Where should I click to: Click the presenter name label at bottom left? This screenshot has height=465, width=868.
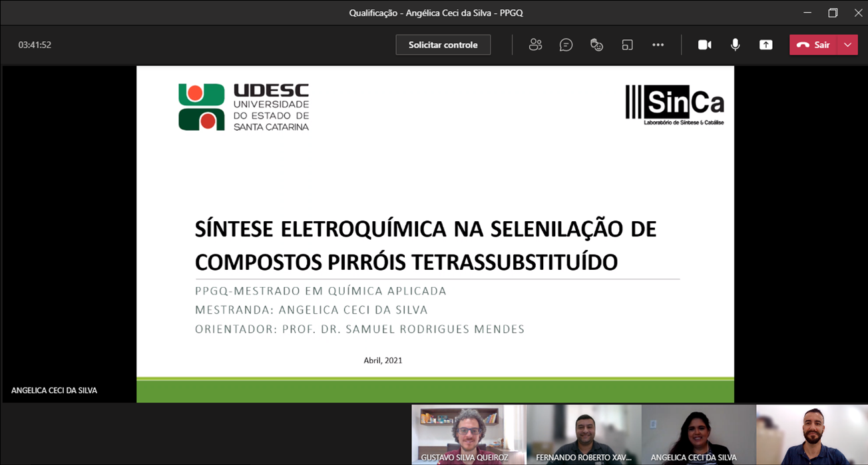coord(54,390)
